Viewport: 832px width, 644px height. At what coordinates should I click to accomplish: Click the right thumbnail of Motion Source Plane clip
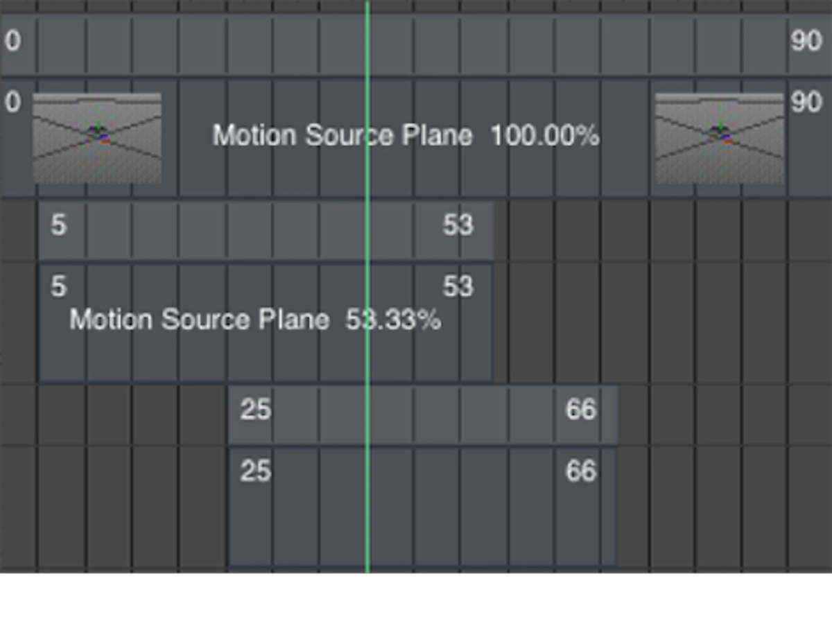pyautogui.click(x=720, y=138)
